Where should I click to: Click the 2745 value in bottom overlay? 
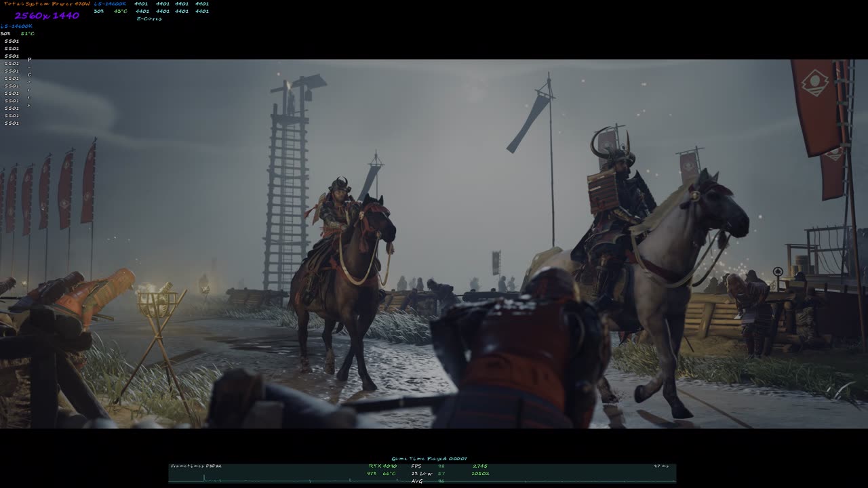480,466
